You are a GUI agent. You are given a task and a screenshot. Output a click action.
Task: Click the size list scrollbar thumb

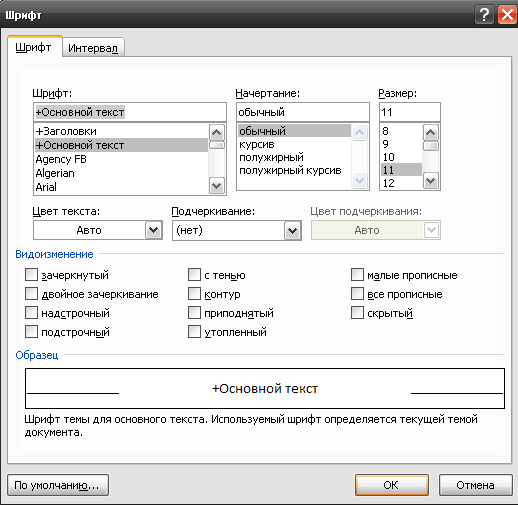click(431, 146)
